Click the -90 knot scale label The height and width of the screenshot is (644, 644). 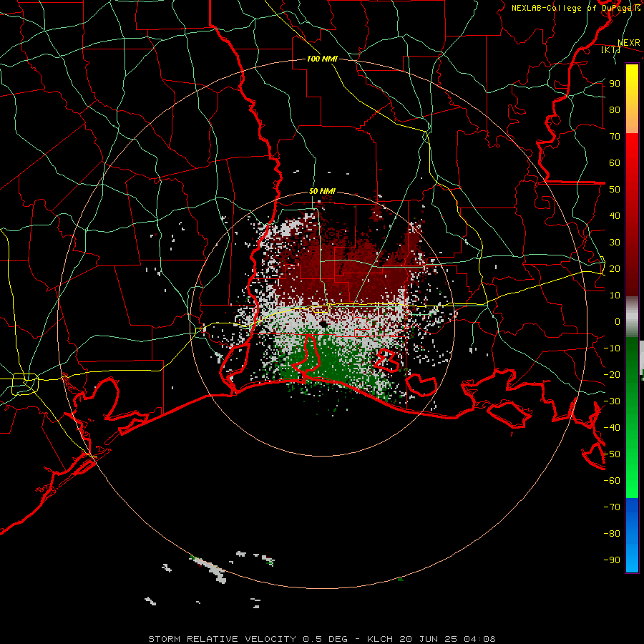612,560
